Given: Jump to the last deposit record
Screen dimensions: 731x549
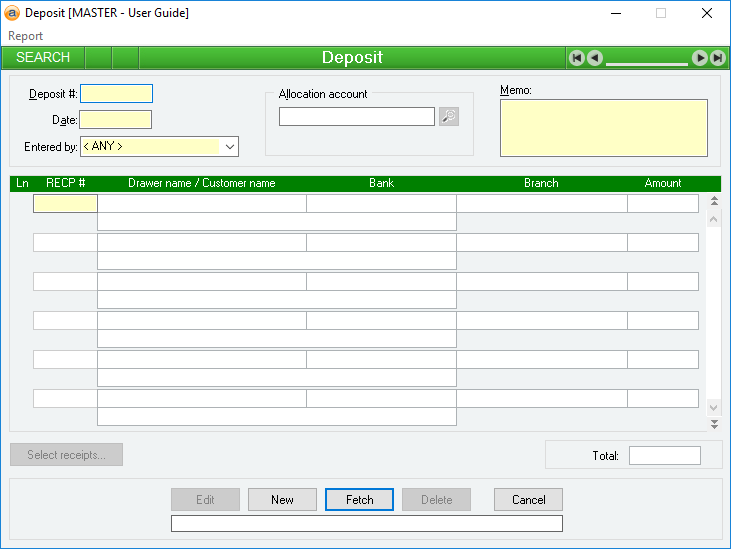Looking at the screenshot, I should coord(717,58).
